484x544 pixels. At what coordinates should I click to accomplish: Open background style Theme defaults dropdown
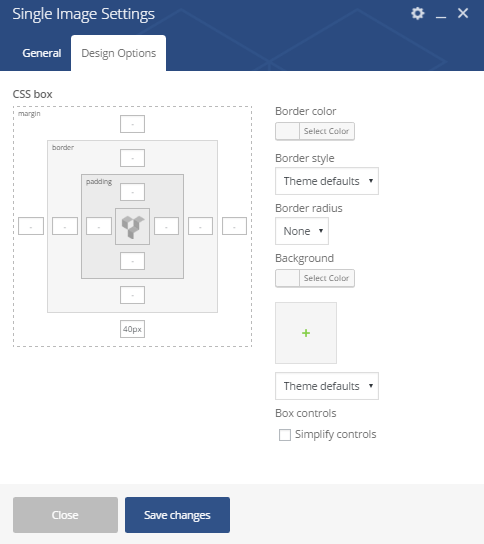327,386
